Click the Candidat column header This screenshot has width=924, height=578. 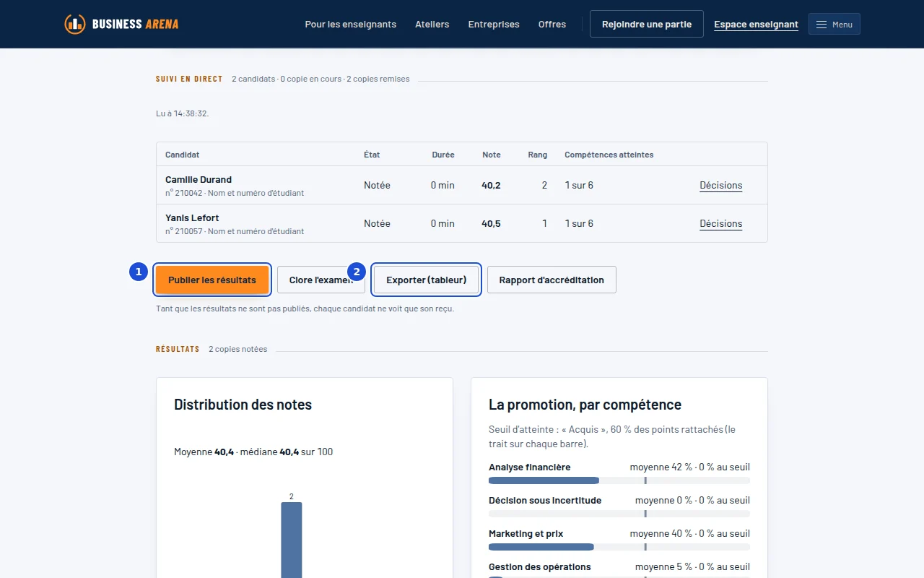(183, 155)
